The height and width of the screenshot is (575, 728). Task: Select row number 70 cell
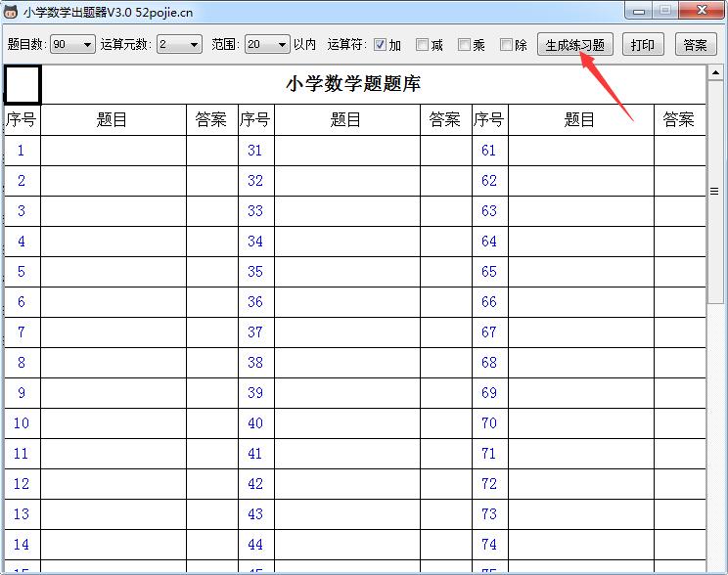[x=490, y=423]
